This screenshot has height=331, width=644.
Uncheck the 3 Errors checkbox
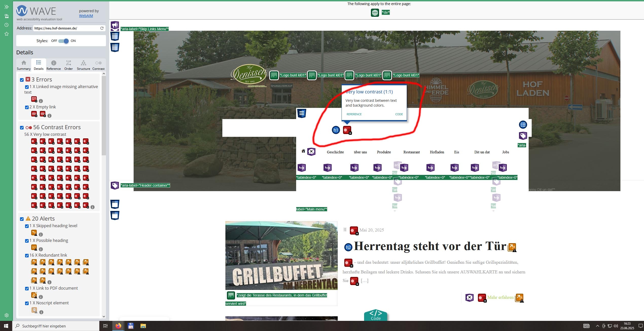point(22,80)
